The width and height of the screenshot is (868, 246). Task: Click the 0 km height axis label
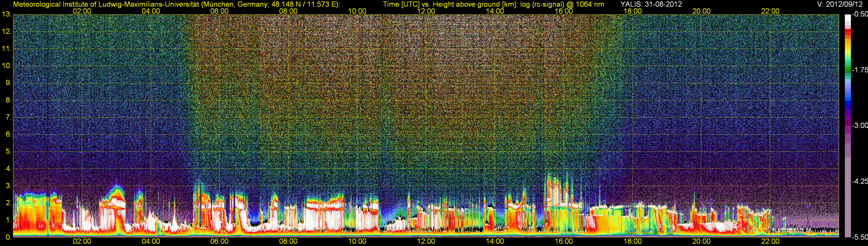tap(8, 237)
